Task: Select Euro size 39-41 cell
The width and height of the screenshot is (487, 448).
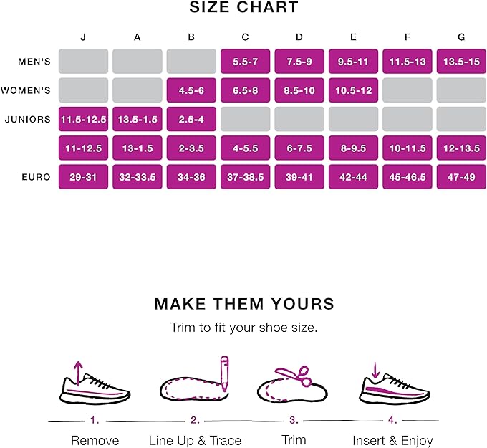Action: (x=299, y=177)
